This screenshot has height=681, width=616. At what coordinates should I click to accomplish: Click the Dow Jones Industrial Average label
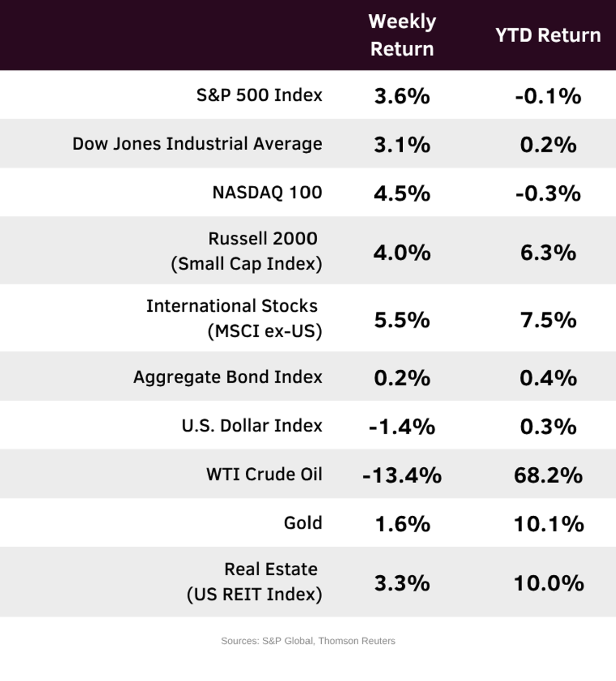[x=197, y=144]
